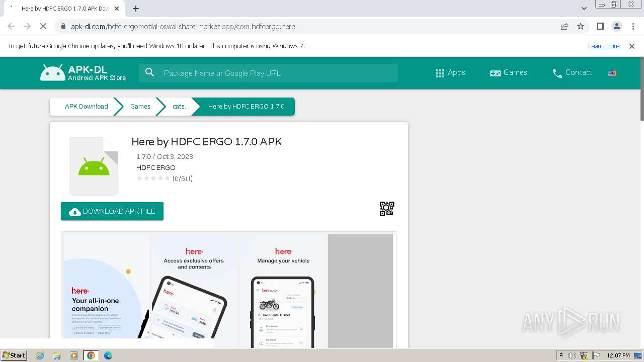This screenshot has width=644, height=362.
Task: Show the QR code scanner icon
Action: coord(387,209)
